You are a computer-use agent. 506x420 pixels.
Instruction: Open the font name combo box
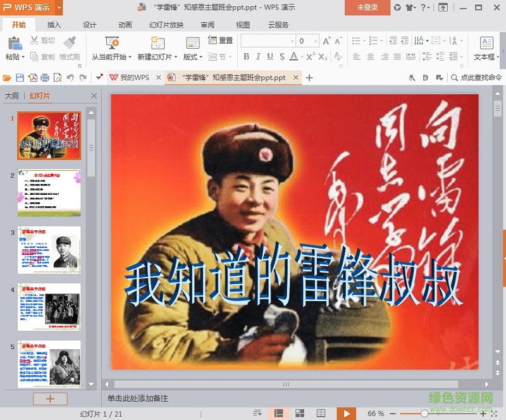[268, 40]
